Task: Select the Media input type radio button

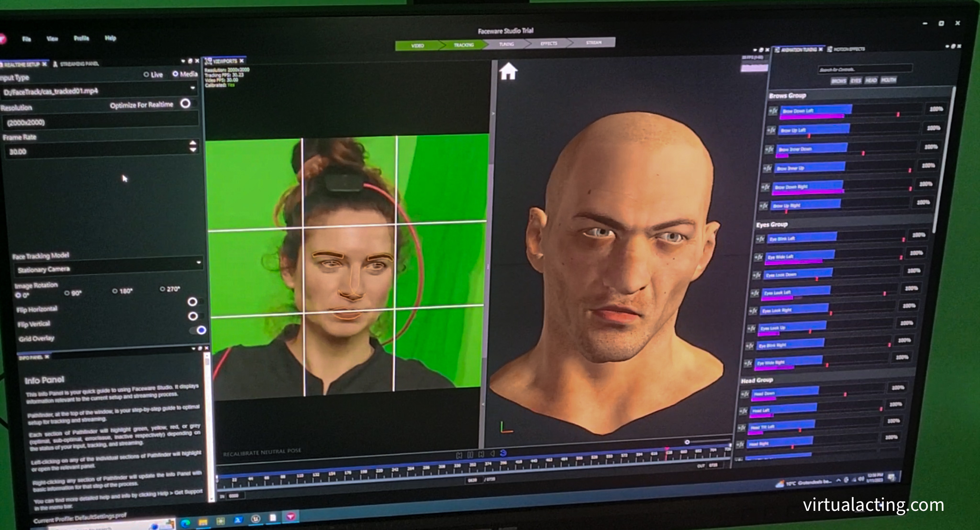Action: 175,74
